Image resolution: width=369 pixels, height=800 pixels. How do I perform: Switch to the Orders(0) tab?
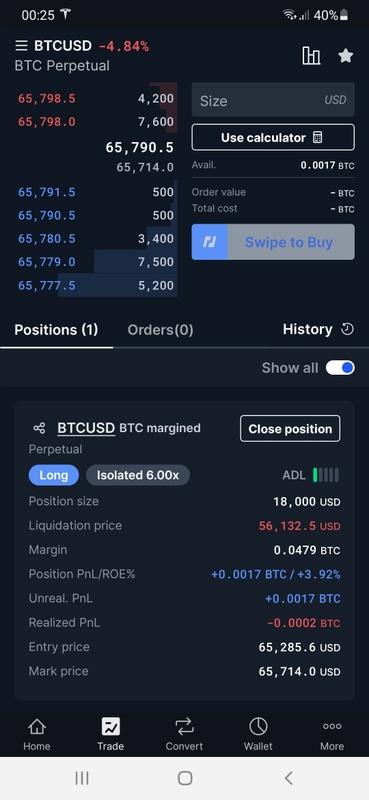click(x=160, y=330)
